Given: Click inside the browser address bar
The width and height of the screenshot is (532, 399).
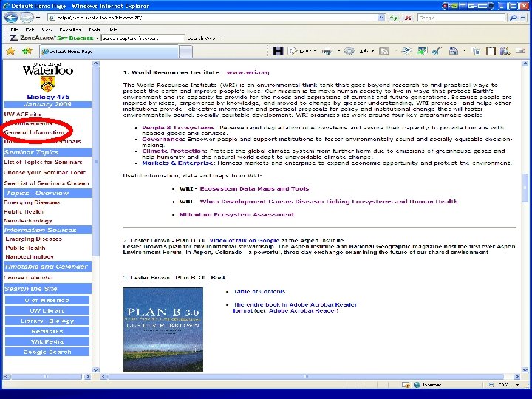Looking at the screenshot, I should 212,18.
